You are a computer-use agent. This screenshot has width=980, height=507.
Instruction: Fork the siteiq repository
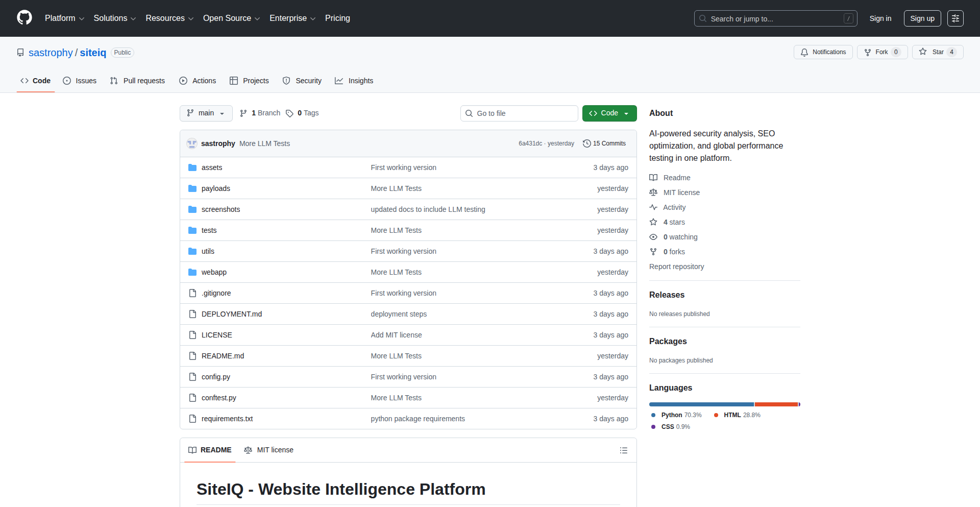pos(881,52)
